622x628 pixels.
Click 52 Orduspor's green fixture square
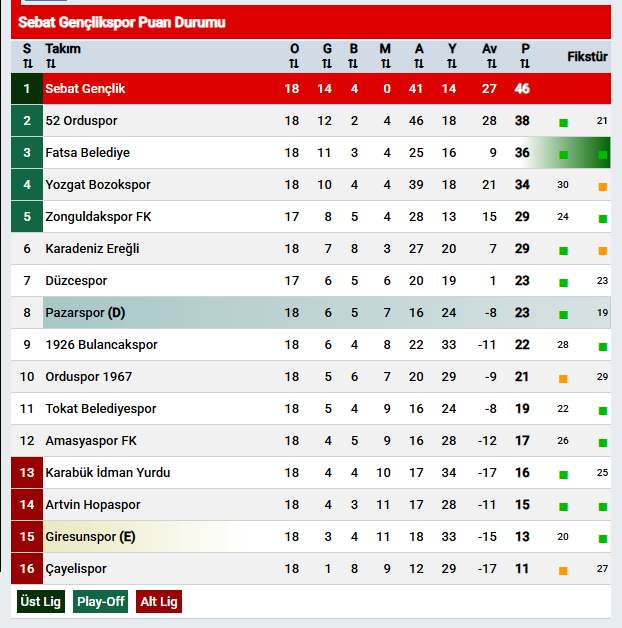coord(563,122)
